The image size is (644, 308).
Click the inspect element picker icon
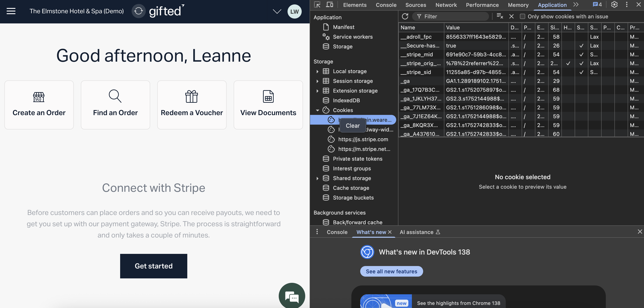tap(317, 5)
